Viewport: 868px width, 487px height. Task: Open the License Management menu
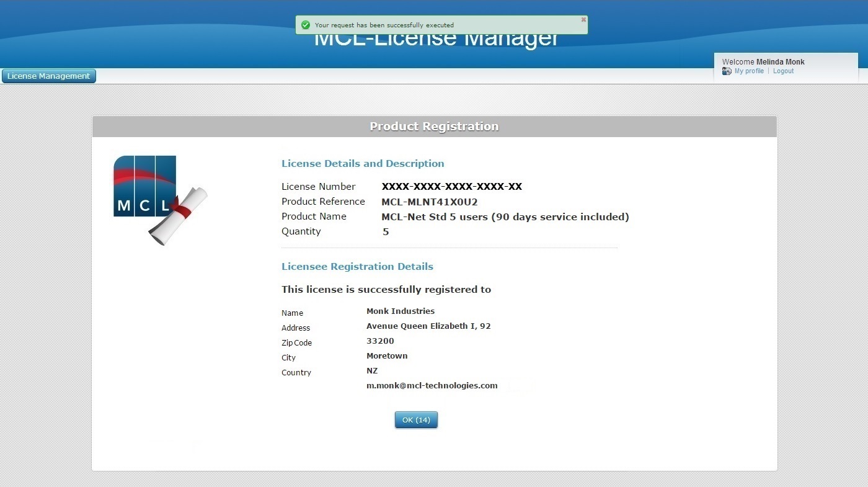pyautogui.click(x=49, y=76)
